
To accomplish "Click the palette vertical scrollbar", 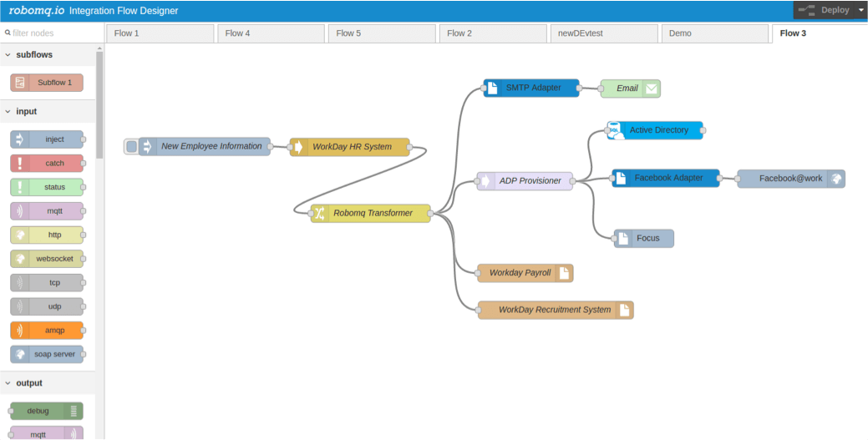I will pos(99,105).
